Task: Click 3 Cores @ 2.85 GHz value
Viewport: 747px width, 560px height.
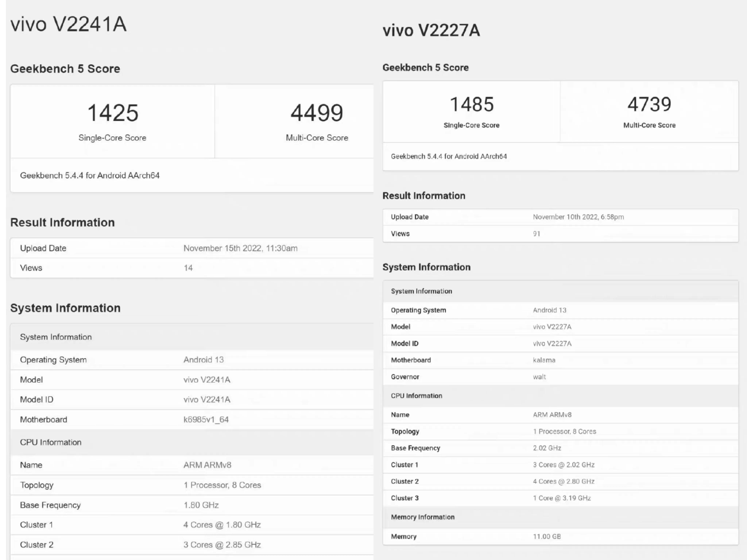Action: pos(222,545)
